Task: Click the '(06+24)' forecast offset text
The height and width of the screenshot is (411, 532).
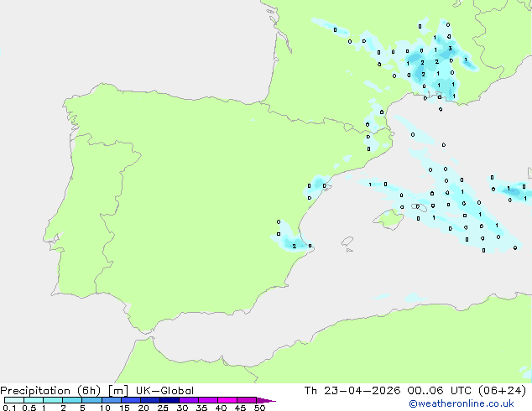Action: tap(502, 391)
